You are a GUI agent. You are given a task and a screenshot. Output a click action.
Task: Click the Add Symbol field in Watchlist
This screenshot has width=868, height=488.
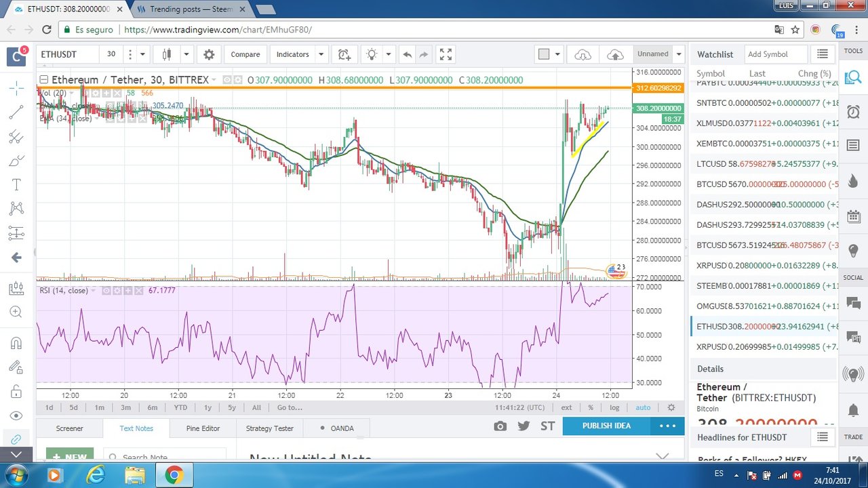click(775, 54)
